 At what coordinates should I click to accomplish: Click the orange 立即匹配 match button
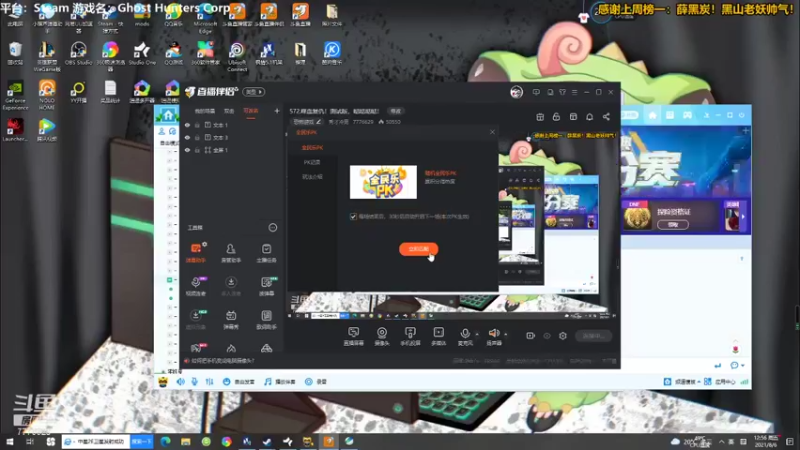pos(418,249)
